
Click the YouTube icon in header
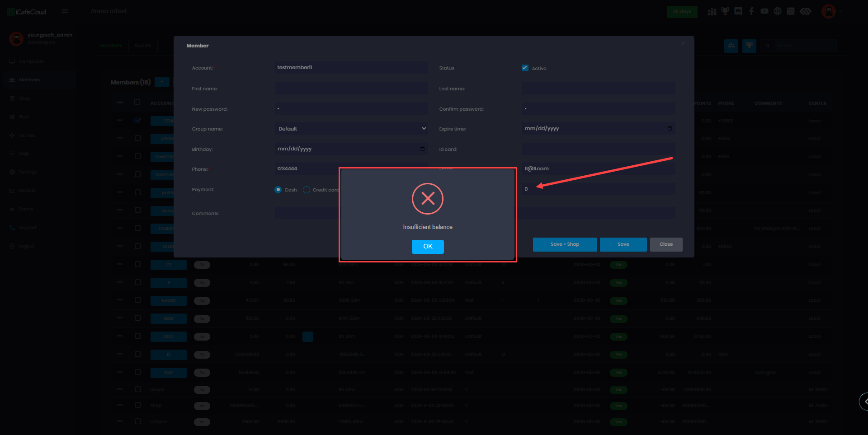point(764,11)
